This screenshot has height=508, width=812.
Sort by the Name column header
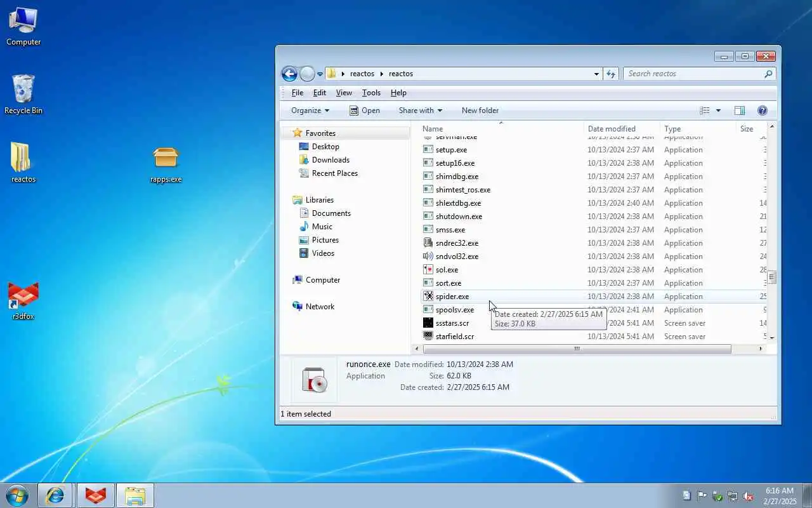[501, 129]
